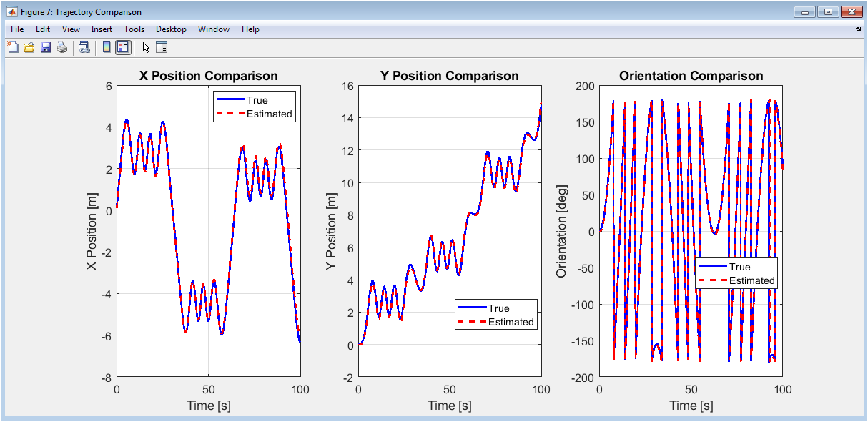This screenshot has width=868, height=422.
Task: Open the Desktop menu
Action: coord(171,29)
